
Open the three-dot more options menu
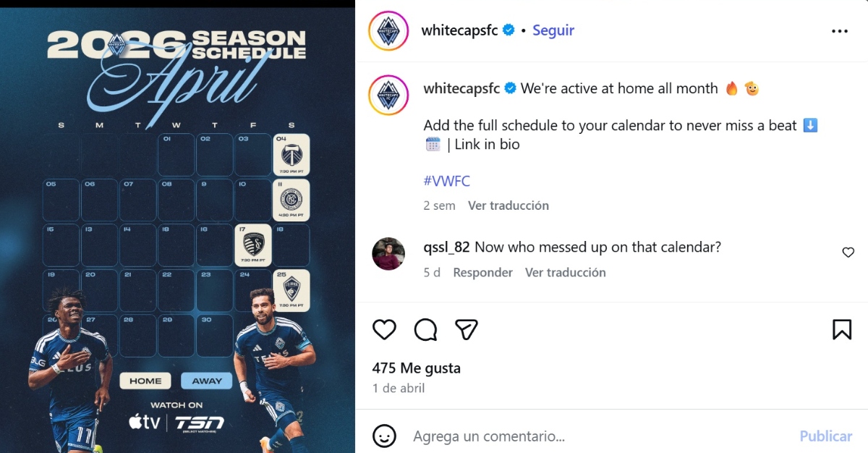point(839,31)
